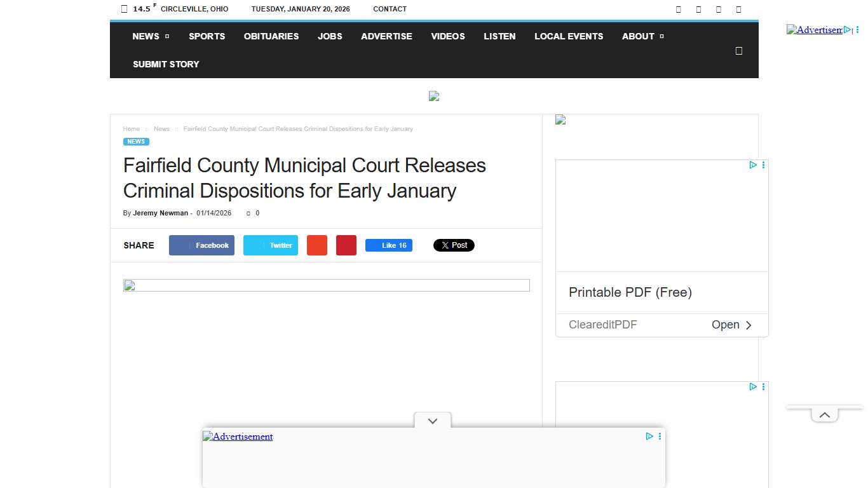This screenshot has width=868, height=488.
Task: Click the Pinterest share icon
Action: click(346, 245)
